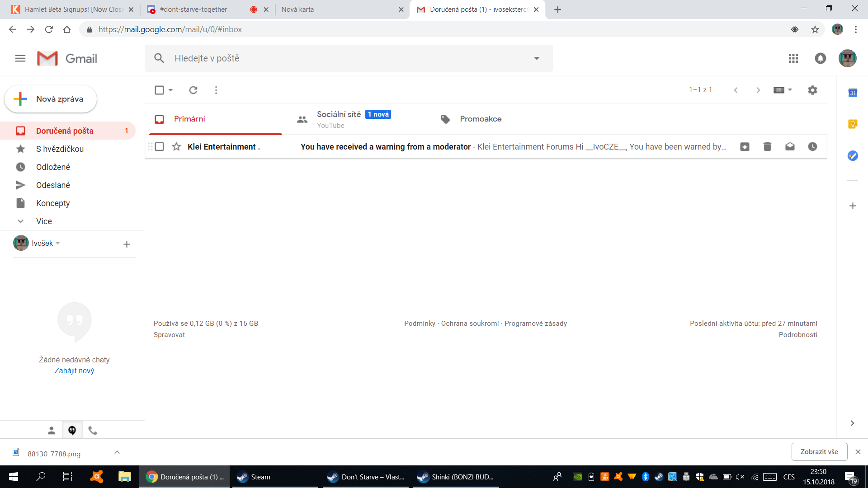Open the Gmail settings gear

[x=812, y=90]
